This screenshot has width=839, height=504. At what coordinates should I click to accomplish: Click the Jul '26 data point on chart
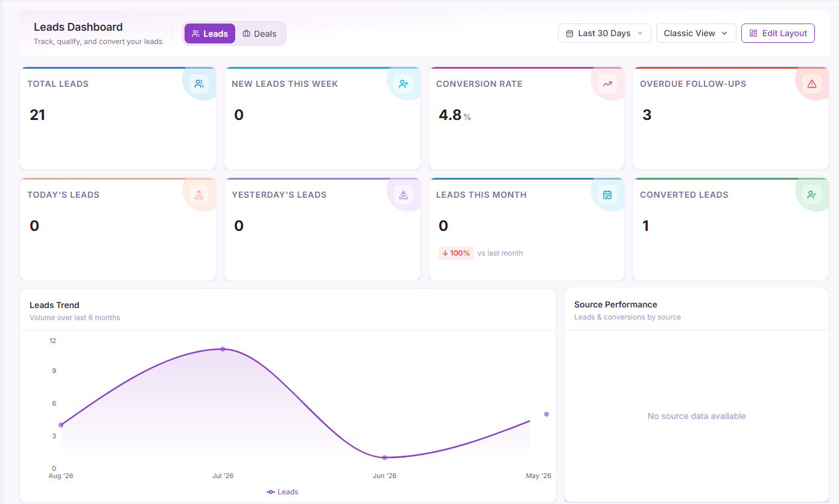click(x=223, y=349)
